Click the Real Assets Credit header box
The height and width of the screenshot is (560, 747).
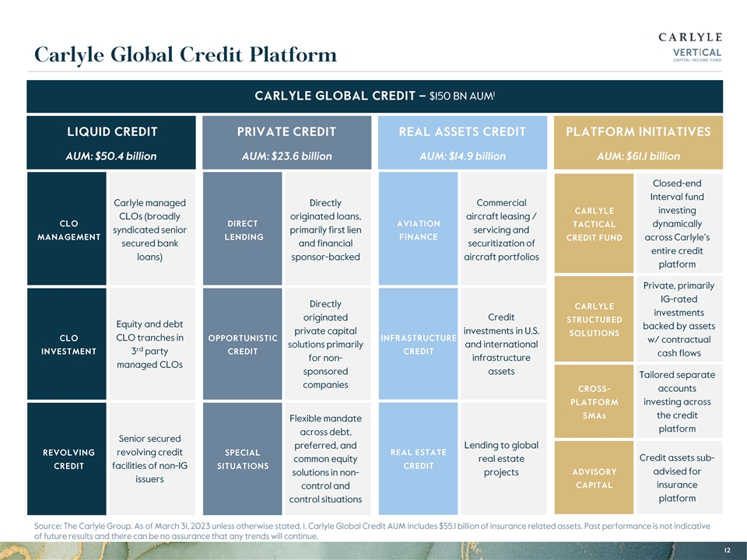pyautogui.click(x=462, y=142)
